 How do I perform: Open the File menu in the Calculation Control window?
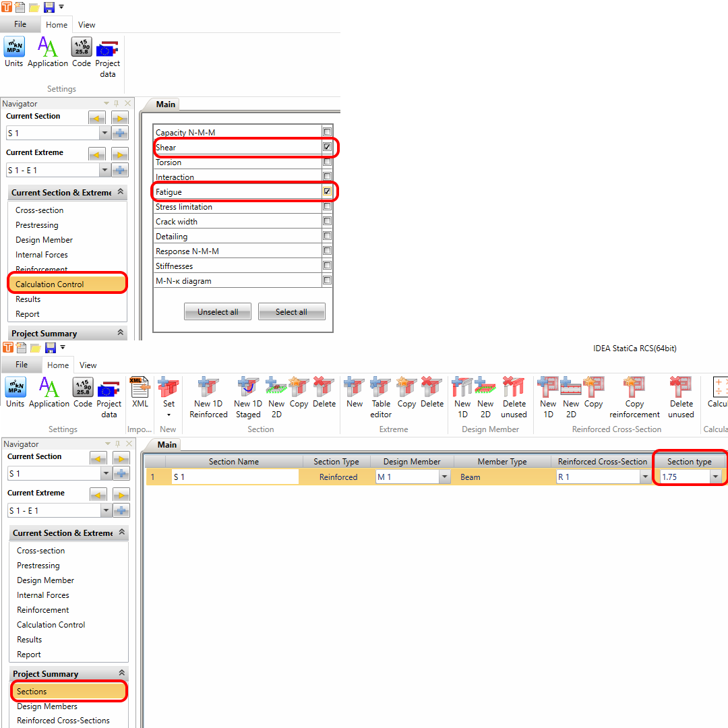(x=20, y=25)
